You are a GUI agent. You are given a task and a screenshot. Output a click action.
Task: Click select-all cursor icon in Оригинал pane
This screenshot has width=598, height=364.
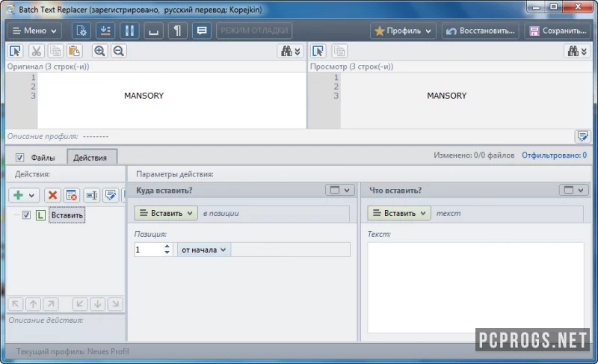[x=16, y=51]
